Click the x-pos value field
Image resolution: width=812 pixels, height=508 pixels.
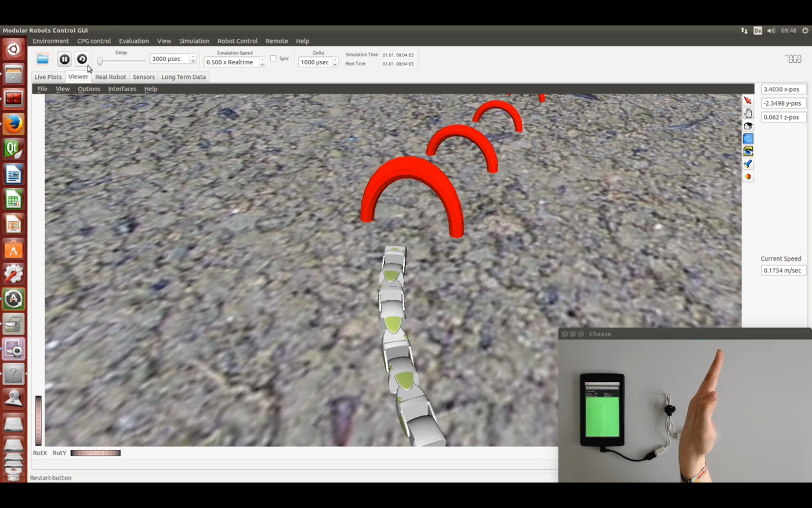(x=783, y=89)
